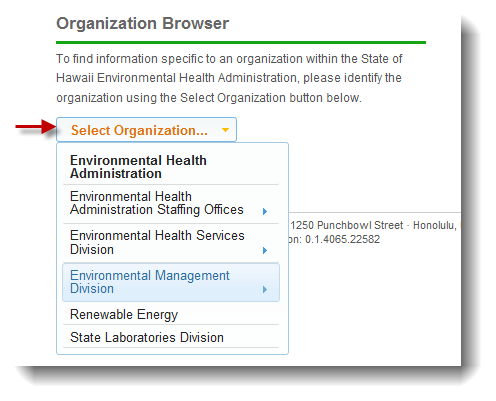Viewport: 496px width, 401px height.
Task: Click the version number 0.1.4065.22582
Action: click(342, 239)
